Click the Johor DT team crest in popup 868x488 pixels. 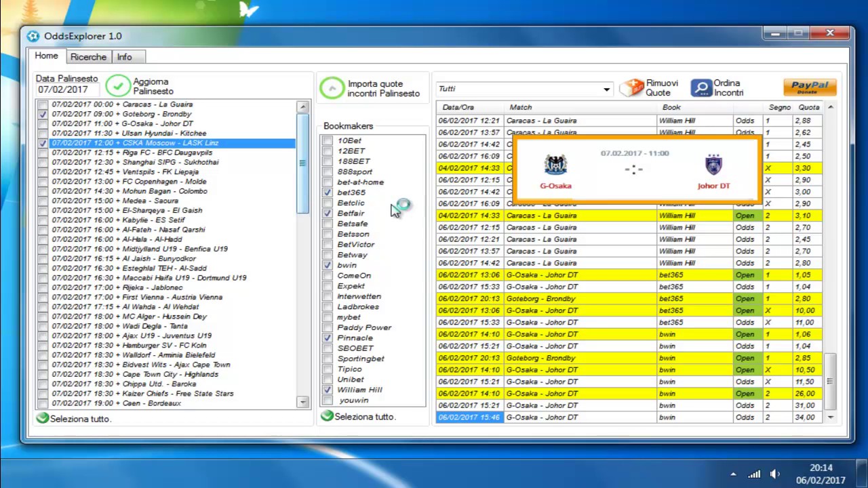pyautogui.click(x=713, y=165)
